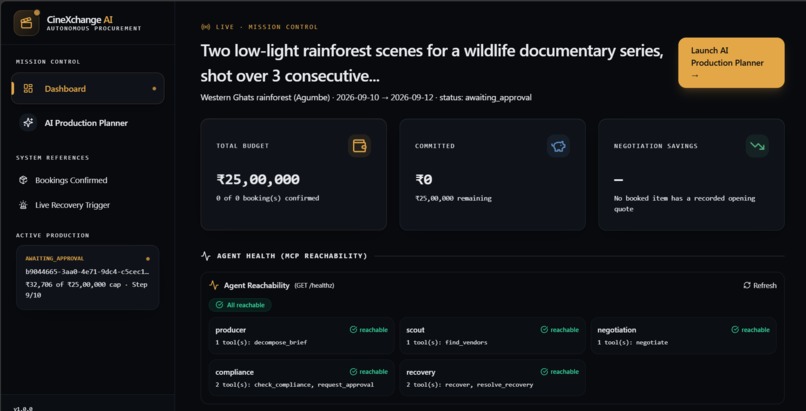Click 'LIVE · MISSION CONTROL' label

(x=267, y=27)
